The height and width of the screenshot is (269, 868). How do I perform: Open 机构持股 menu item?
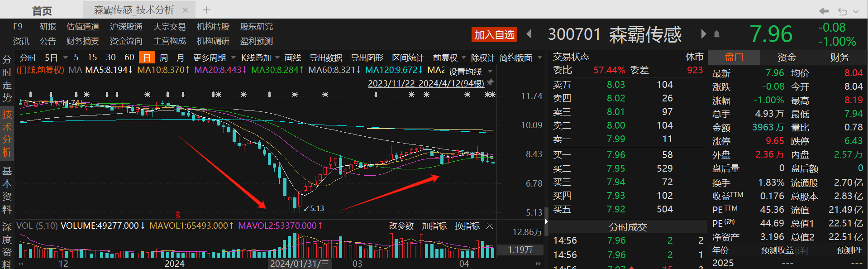(x=213, y=27)
